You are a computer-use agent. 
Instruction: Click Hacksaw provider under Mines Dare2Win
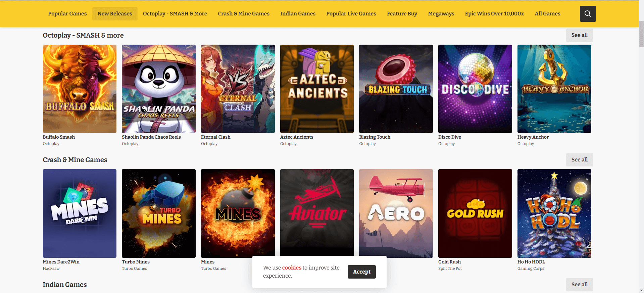click(x=51, y=268)
